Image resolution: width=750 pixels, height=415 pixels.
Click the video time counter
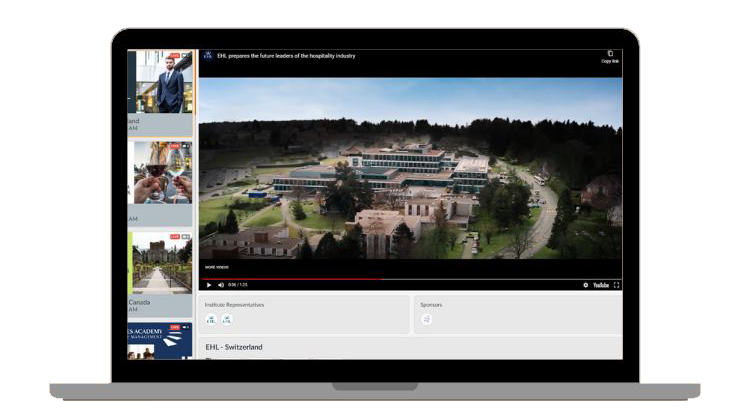[238, 285]
